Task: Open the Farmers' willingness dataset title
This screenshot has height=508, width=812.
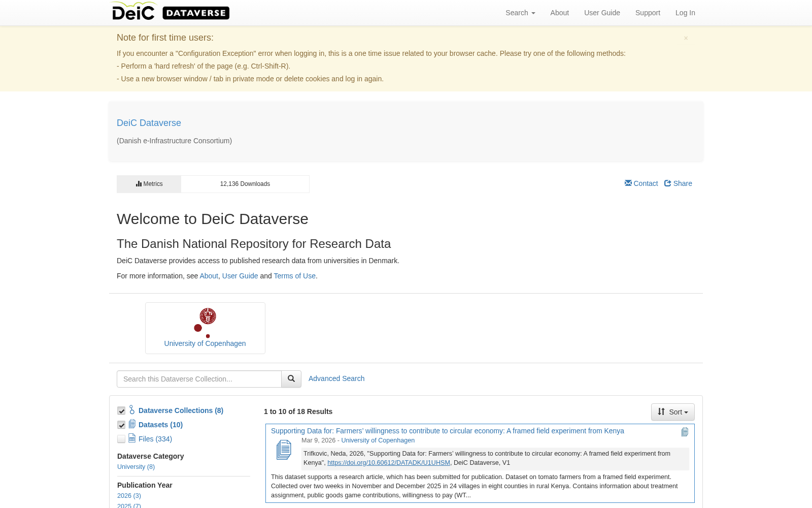Action: pos(448,431)
